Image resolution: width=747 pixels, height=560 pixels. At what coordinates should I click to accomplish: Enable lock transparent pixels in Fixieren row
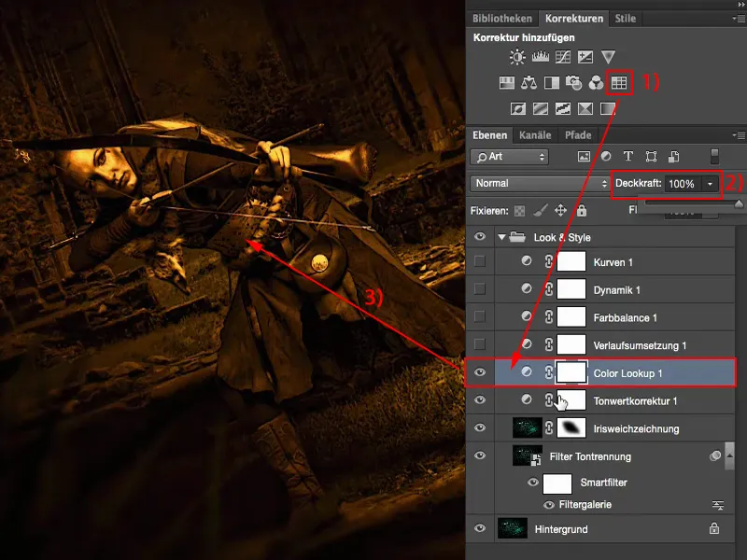click(x=519, y=210)
